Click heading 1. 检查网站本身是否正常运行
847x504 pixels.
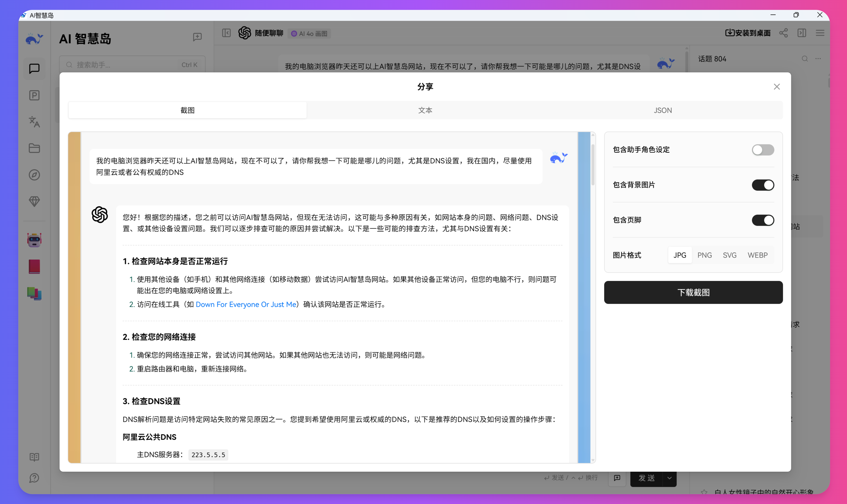[175, 261]
